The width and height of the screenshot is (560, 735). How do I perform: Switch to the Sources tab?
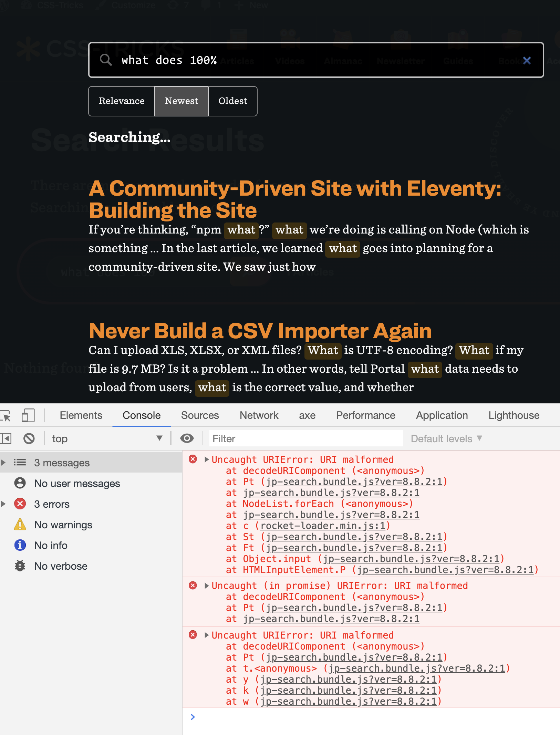click(200, 415)
